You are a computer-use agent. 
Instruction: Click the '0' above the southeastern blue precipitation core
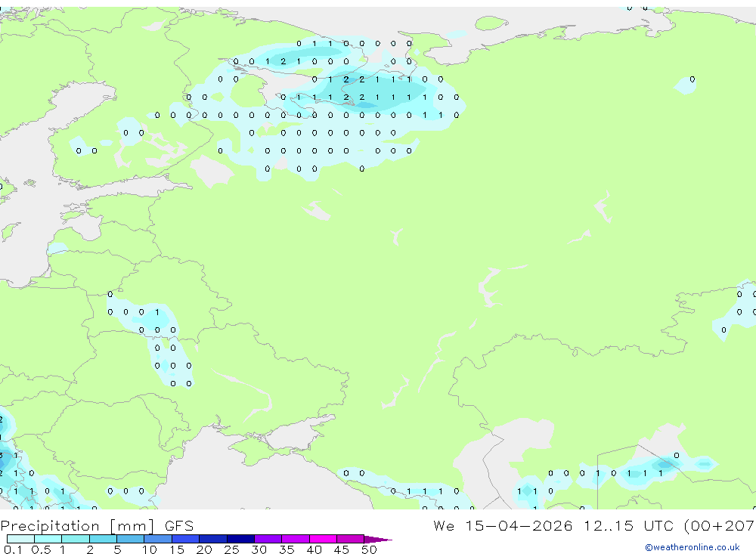click(x=677, y=455)
